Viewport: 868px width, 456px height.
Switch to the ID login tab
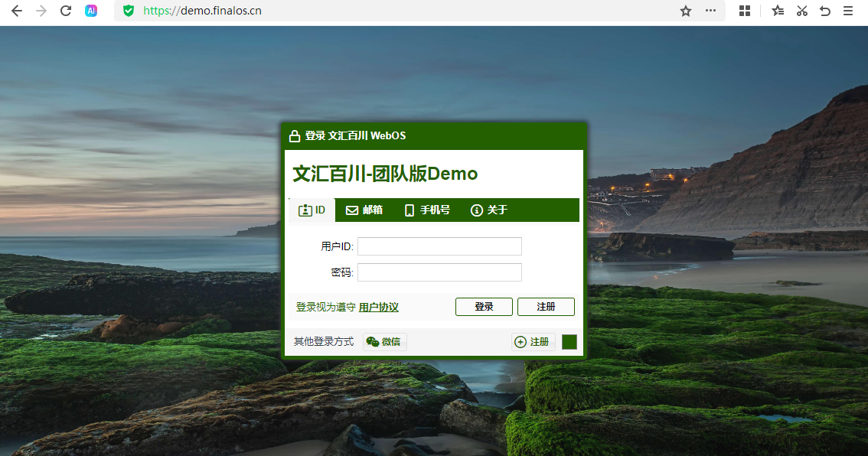pyautogui.click(x=312, y=210)
